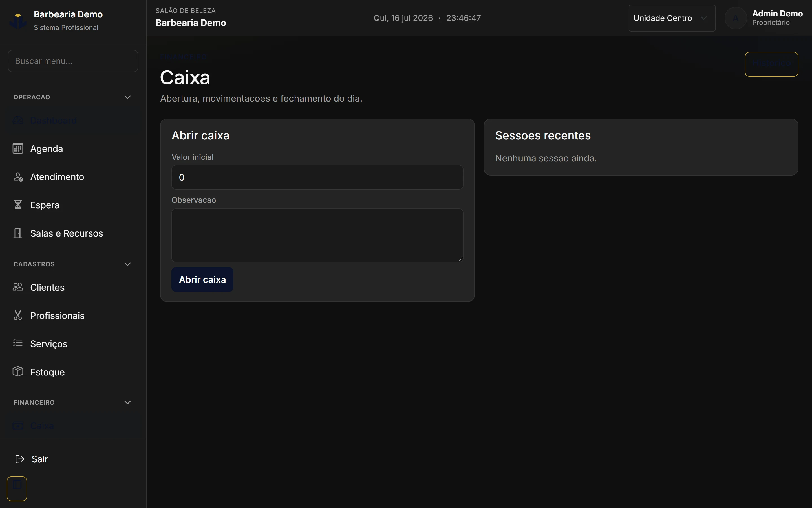Collapse the FINANCEIRO section chevron
Viewport: 812px width, 508px height.
coord(127,402)
